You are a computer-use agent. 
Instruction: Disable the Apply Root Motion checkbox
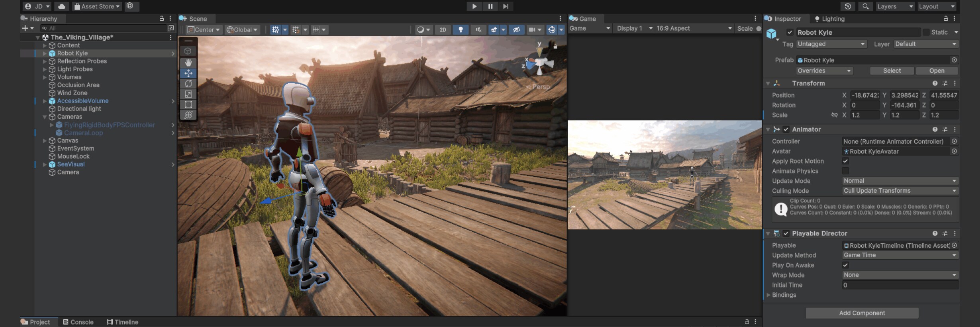845,161
